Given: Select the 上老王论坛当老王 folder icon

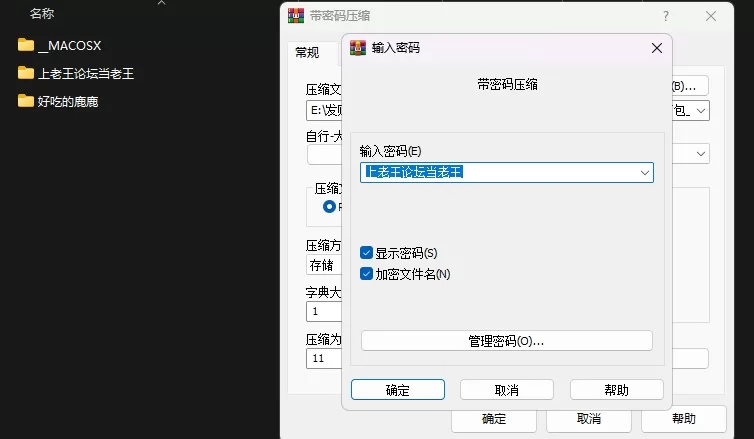Looking at the screenshot, I should pos(26,73).
